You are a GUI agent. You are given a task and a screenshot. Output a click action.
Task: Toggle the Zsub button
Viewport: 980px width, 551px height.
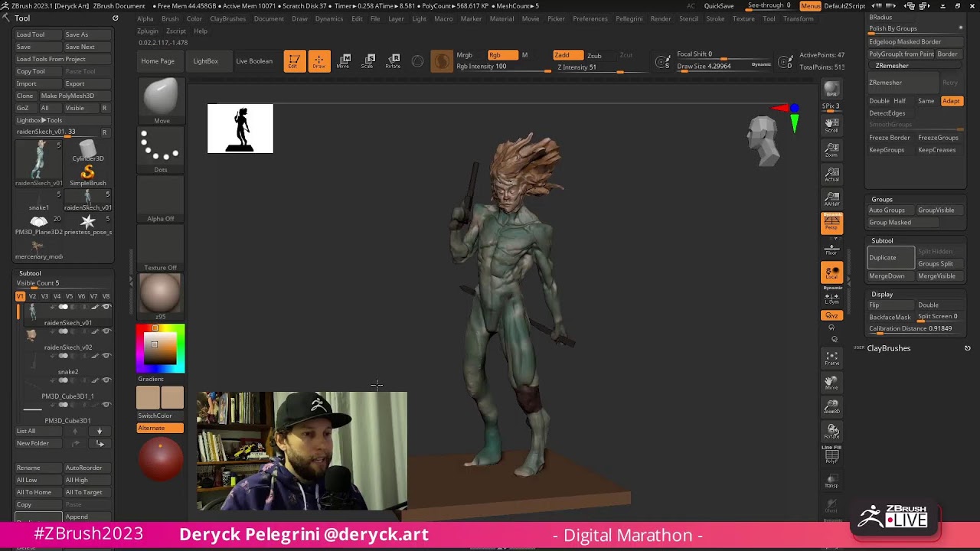[594, 55]
